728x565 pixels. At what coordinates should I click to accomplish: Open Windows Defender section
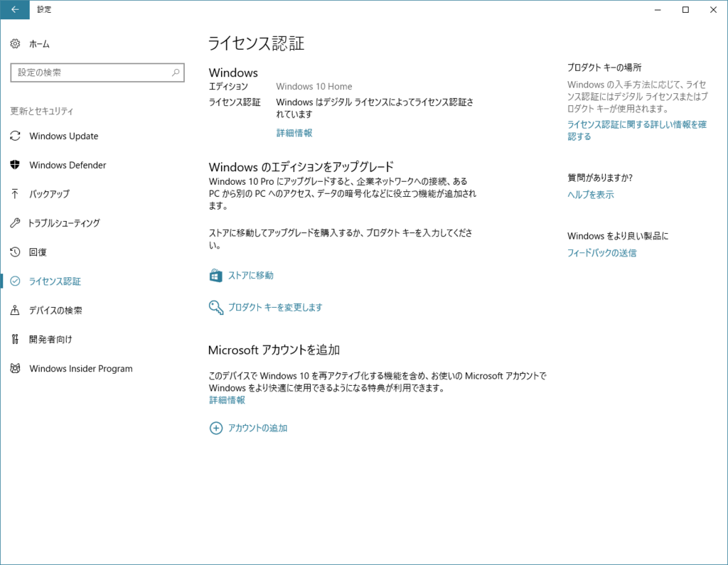(68, 165)
